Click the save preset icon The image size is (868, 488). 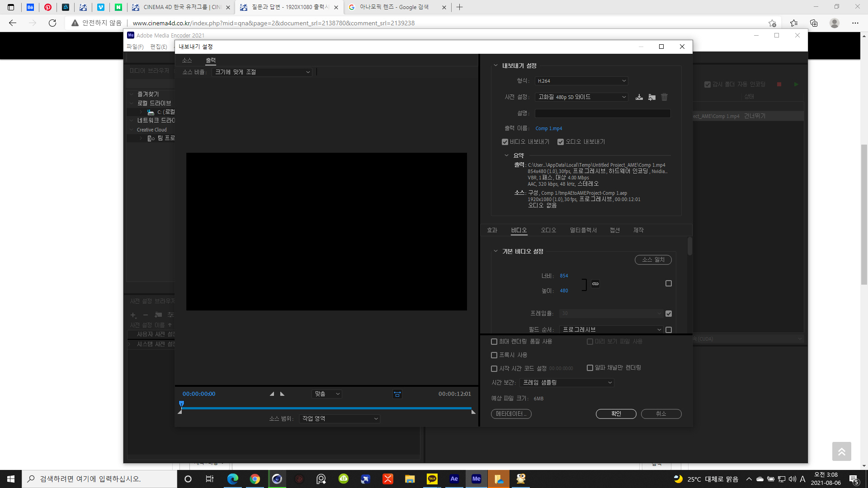tap(639, 97)
